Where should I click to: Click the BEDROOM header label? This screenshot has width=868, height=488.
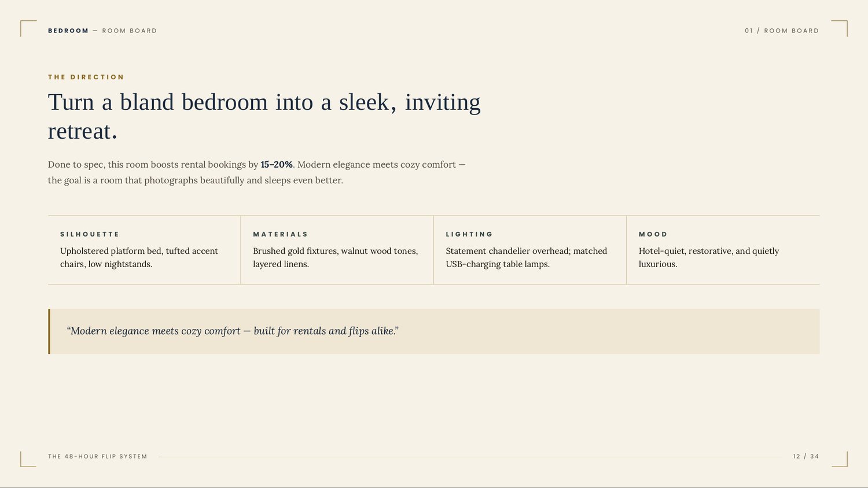(68, 31)
